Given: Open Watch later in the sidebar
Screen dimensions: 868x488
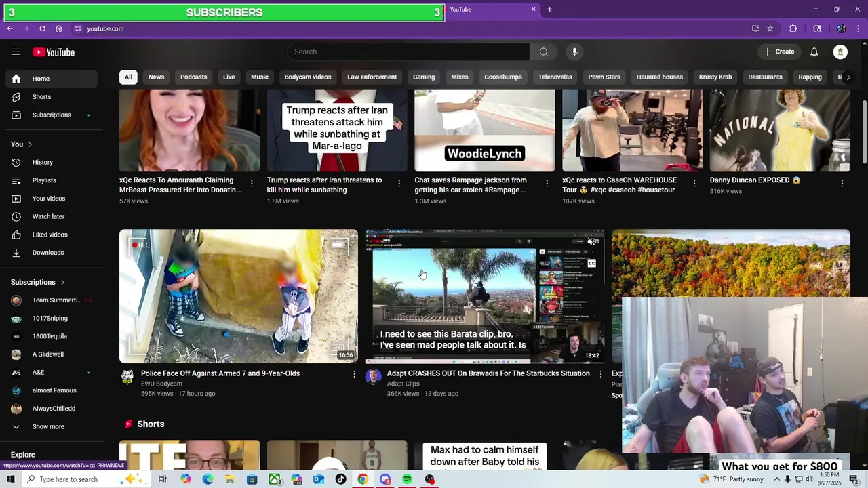Looking at the screenshot, I should tap(52, 217).
